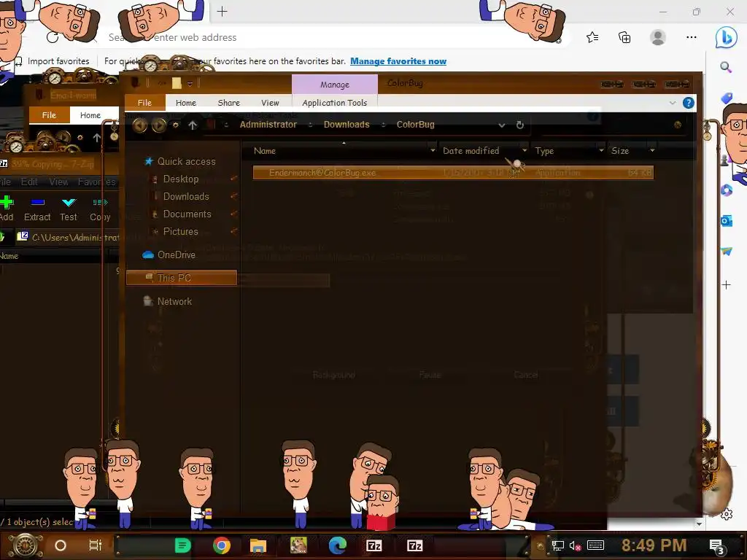Viewport: 747px width, 560px height.
Task: Open Edge sidebar search magnifier
Action: coord(726,67)
